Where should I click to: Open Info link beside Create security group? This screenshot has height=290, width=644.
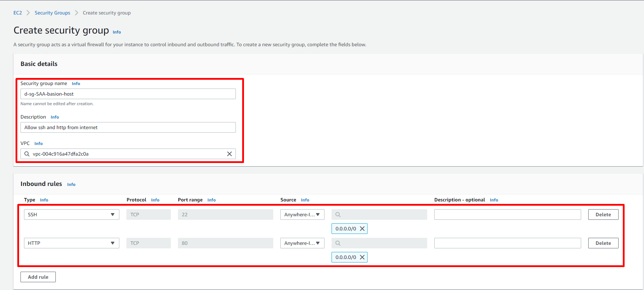point(117,32)
